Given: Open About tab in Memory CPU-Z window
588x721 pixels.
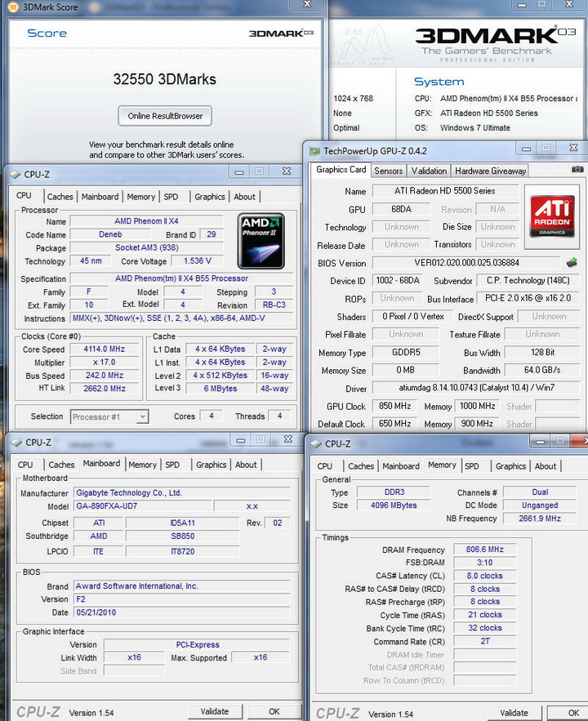Looking at the screenshot, I should pyautogui.click(x=546, y=466).
